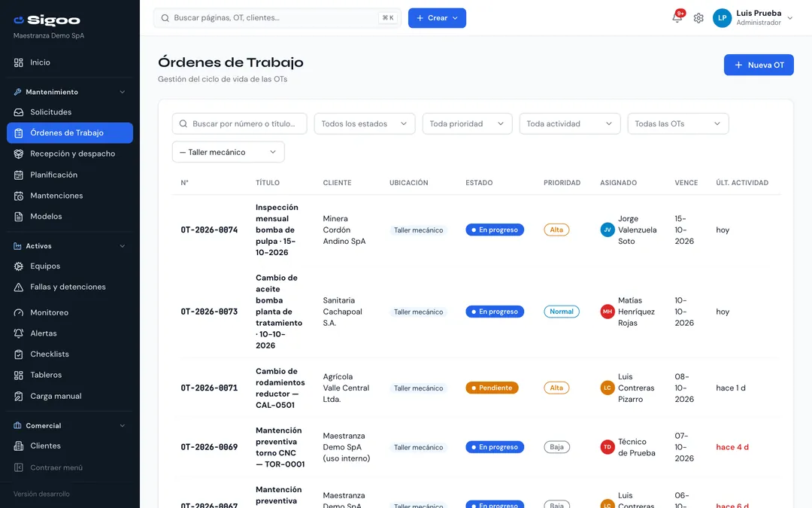This screenshot has width=812, height=508.
Task: Open the Crear dropdown button
Action: point(437,18)
